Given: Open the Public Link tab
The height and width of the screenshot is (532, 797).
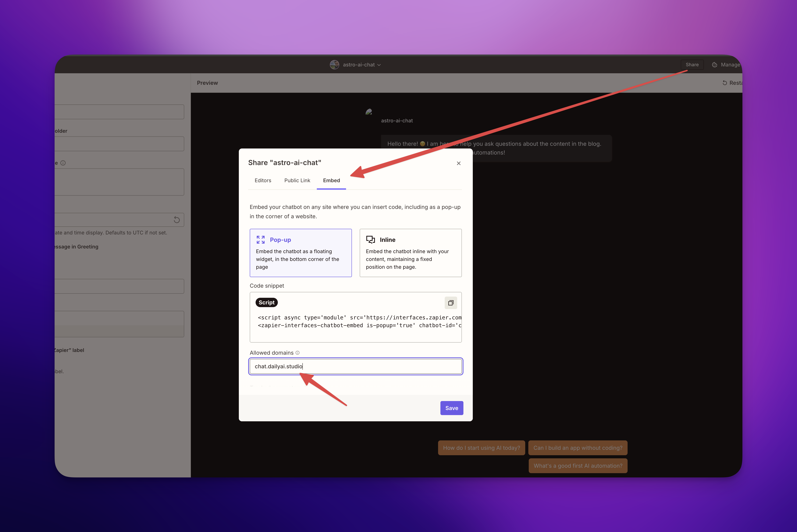Looking at the screenshot, I should point(297,180).
